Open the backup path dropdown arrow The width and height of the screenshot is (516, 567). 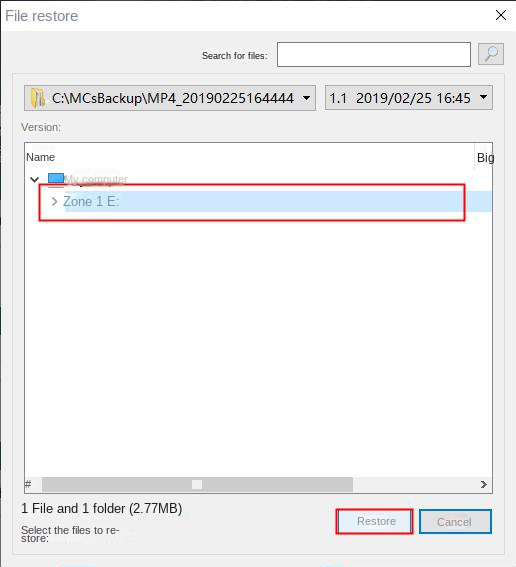(306, 98)
